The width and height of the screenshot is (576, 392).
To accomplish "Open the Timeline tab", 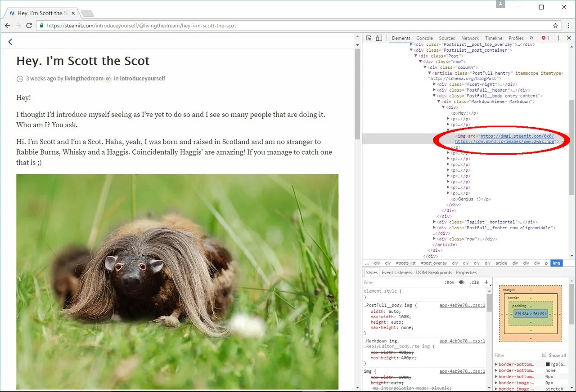I will point(494,38).
